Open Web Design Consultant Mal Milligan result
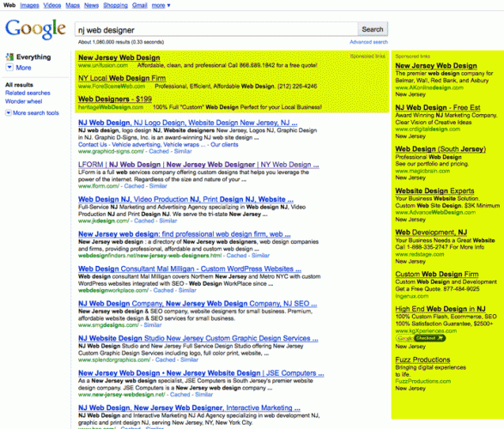Viewport: 504px width, 429px height. [190, 269]
